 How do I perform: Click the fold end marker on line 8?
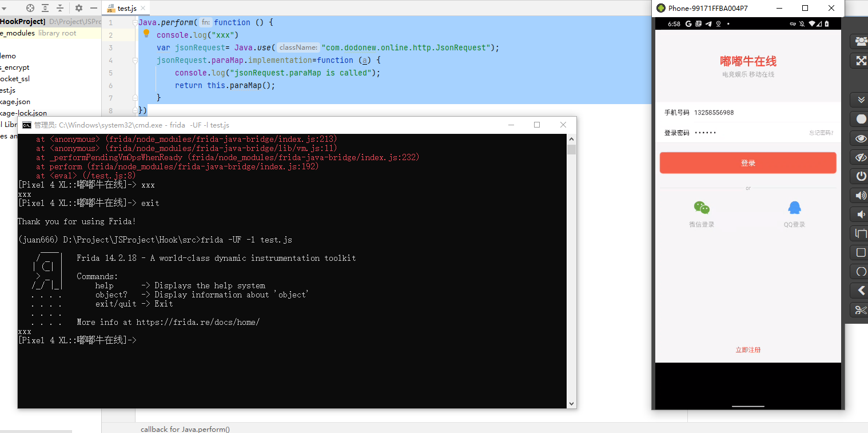[135, 110]
